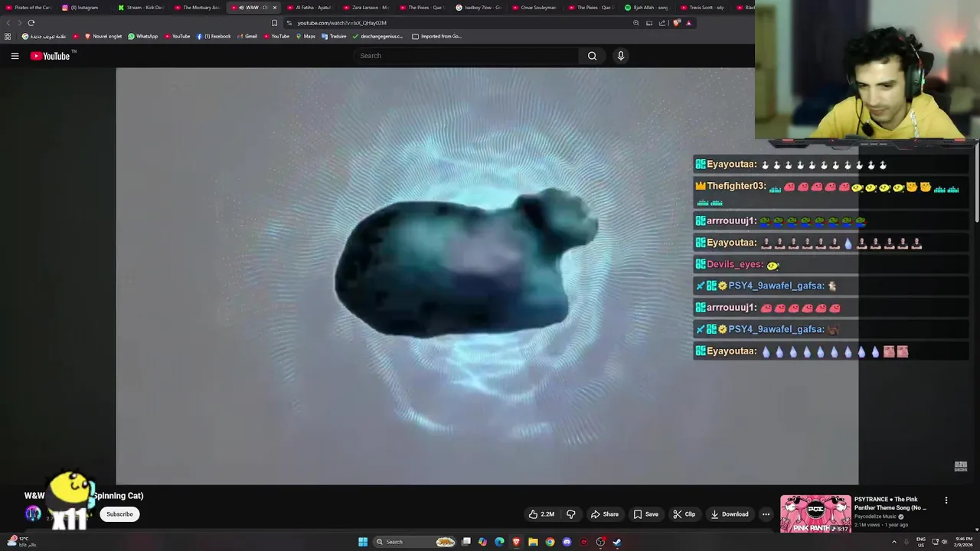Open Google Chrome from the taskbar
The height and width of the screenshot is (551, 980).
(550, 542)
